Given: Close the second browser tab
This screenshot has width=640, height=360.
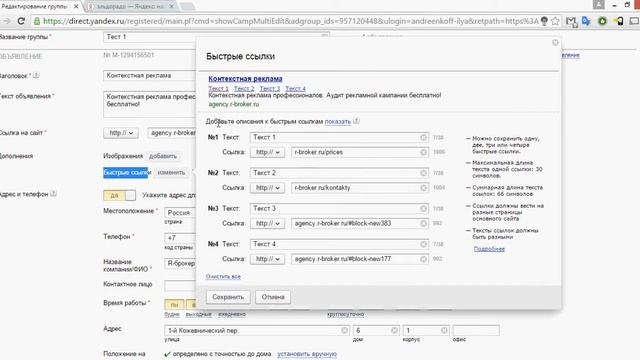Looking at the screenshot, I should coord(171,7).
